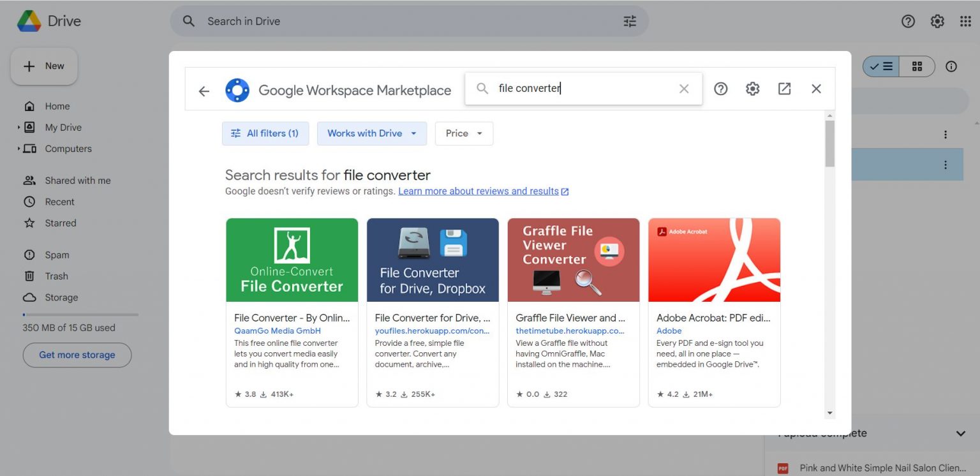Image resolution: width=980 pixels, height=476 pixels.
Task: Switch Drive to grid layout
Action: pyautogui.click(x=917, y=66)
